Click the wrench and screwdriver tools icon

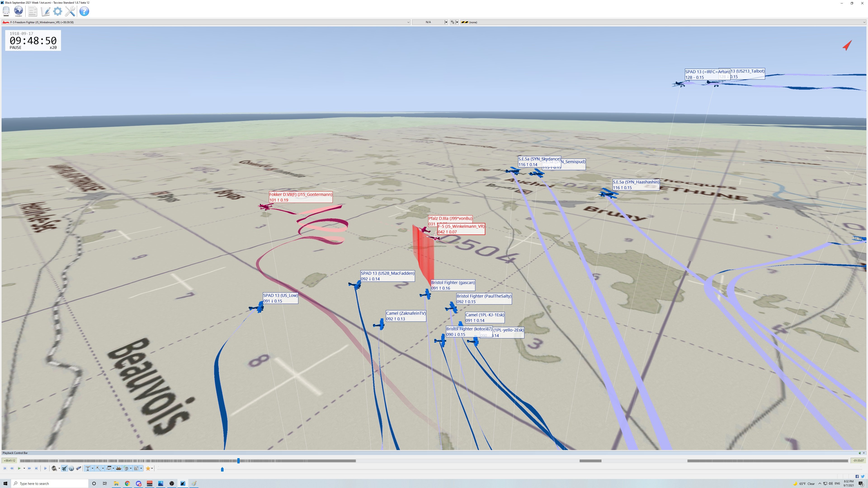point(70,11)
